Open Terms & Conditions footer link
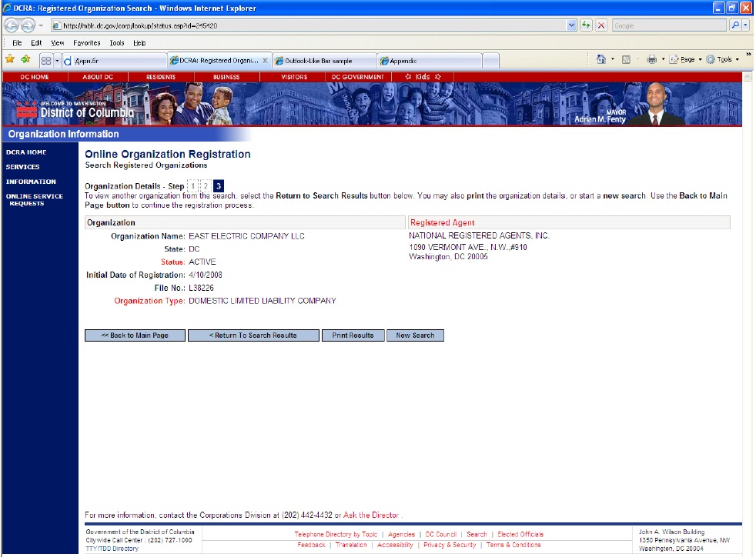 [513, 545]
